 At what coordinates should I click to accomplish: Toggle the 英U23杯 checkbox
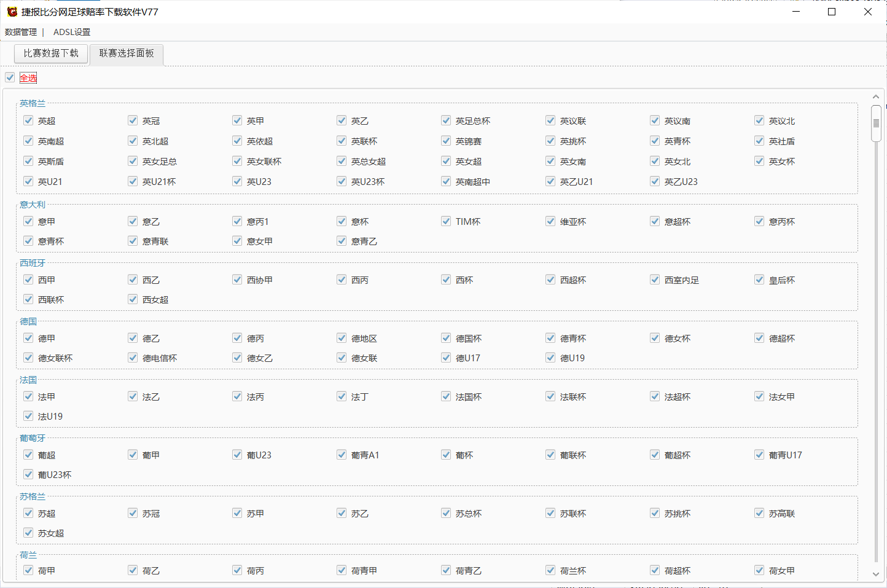click(x=342, y=181)
